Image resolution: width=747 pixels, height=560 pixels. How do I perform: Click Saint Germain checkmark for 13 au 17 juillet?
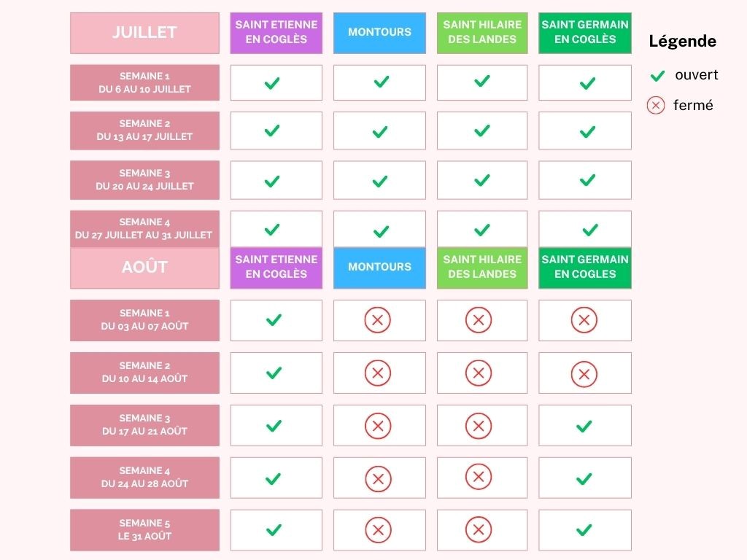point(587,132)
